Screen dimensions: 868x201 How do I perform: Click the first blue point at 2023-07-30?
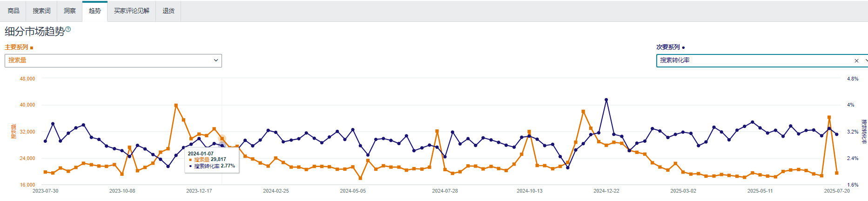click(45, 141)
